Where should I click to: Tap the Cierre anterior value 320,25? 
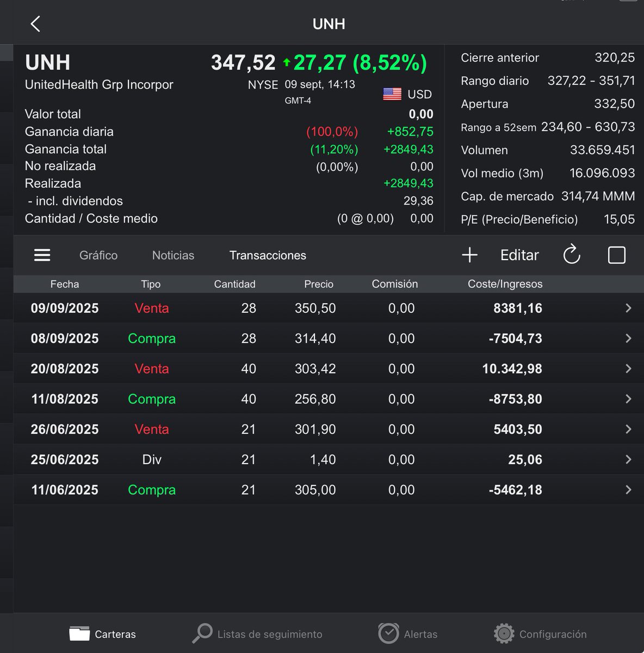615,58
